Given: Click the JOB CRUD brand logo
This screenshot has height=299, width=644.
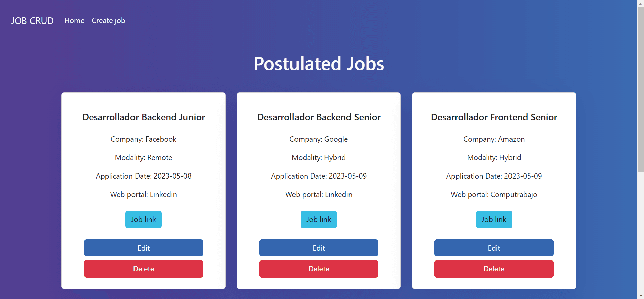Looking at the screenshot, I should click(32, 21).
